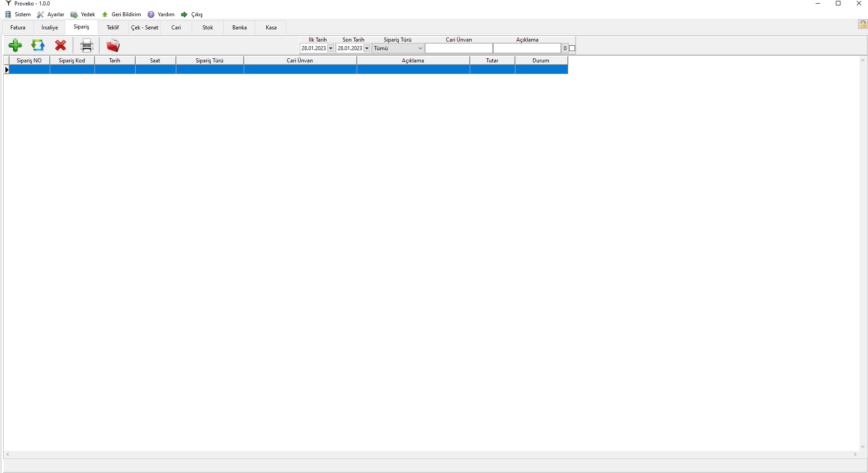
Task: Click the Çıkış menu item
Action: [x=192, y=14]
